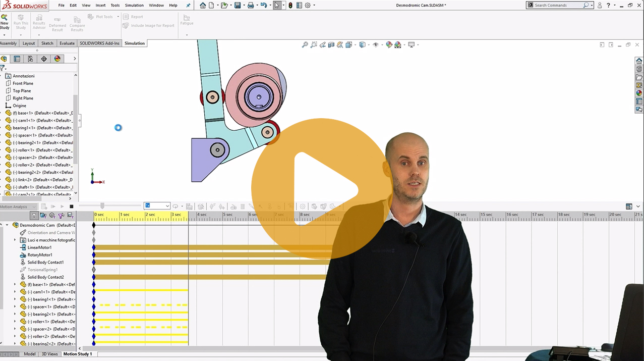
Task: Activate the Section View tool
Action: (330, 44)
